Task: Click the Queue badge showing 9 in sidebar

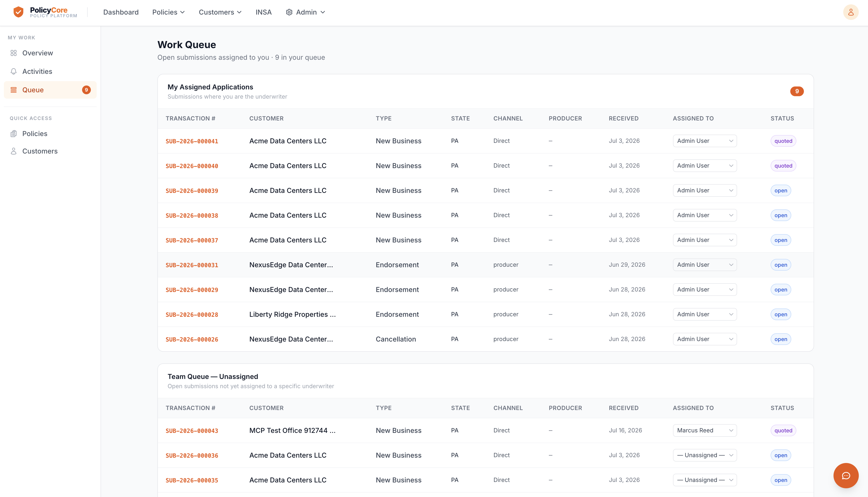Action: [86, 90]
